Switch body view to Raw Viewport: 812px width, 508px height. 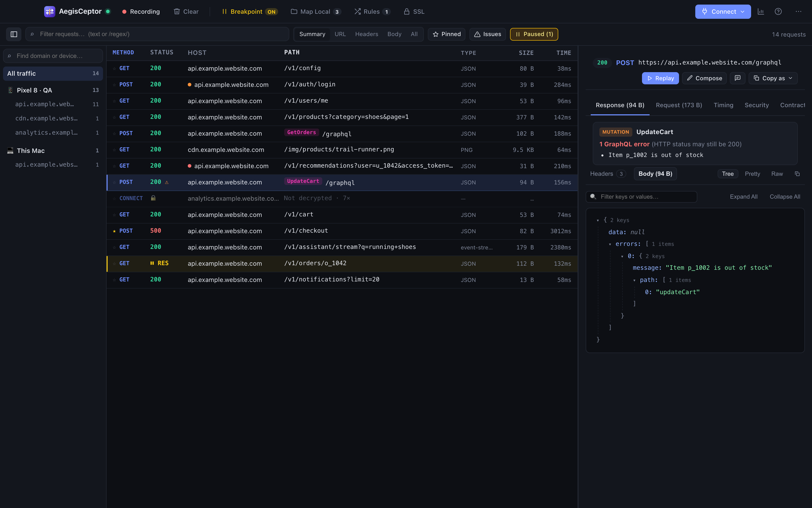(777, 174)
